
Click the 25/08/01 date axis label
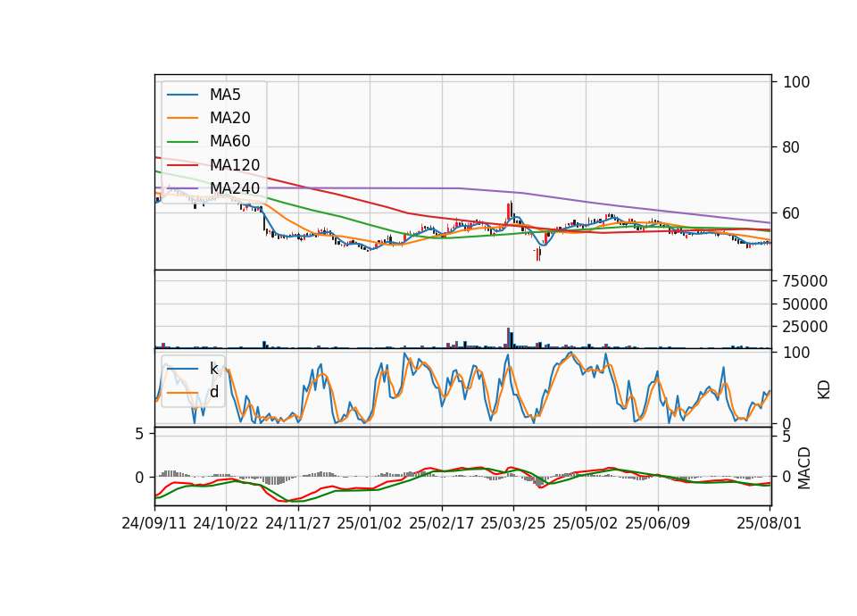(x=769, y=523)
